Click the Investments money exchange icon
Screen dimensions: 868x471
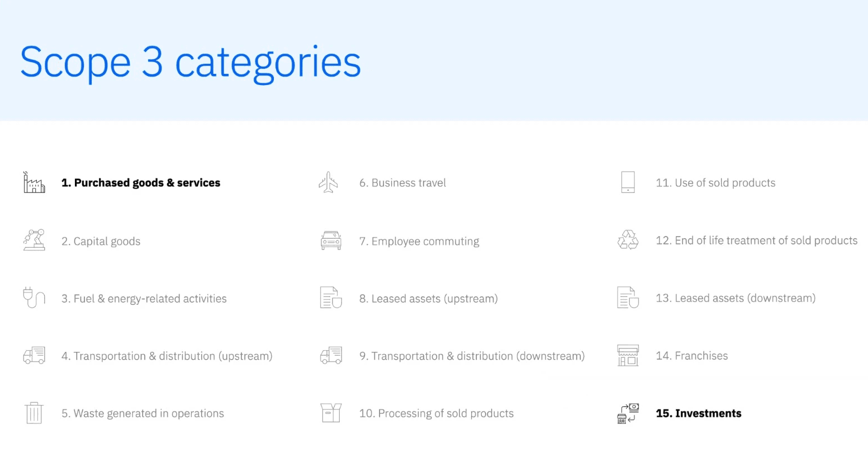[x=628, y=413]
